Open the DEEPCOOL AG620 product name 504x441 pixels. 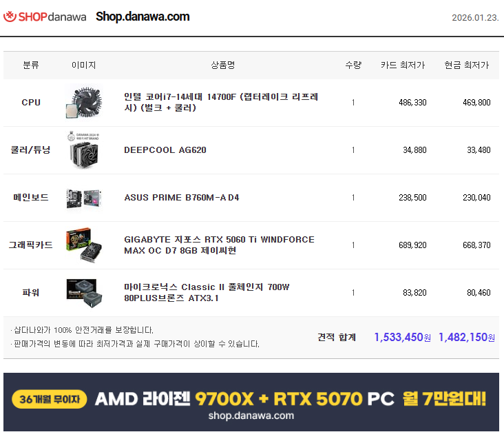[165, 150]
